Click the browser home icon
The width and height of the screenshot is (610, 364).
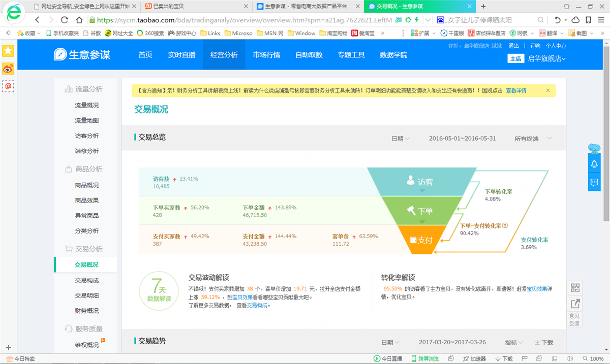click(79, 20)
